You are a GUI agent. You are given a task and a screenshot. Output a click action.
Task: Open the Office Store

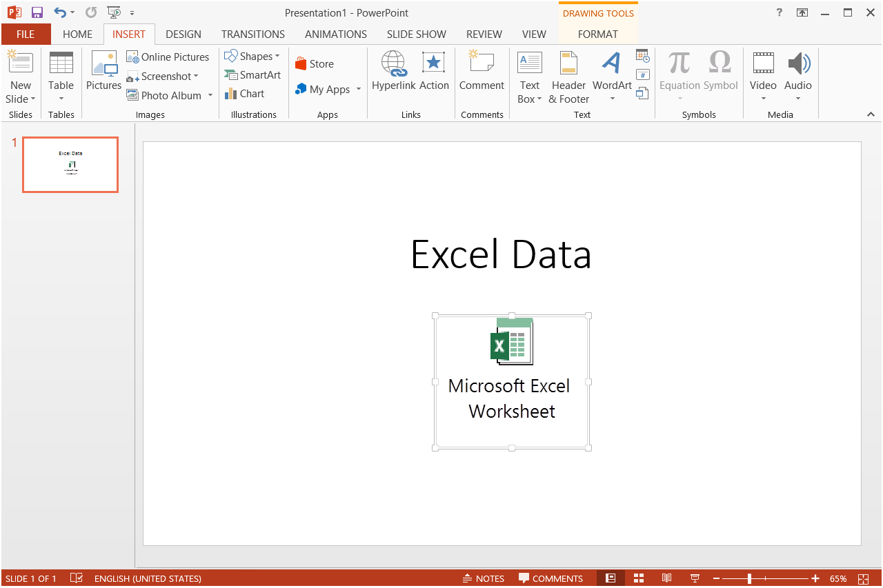(x=315, y=64)
